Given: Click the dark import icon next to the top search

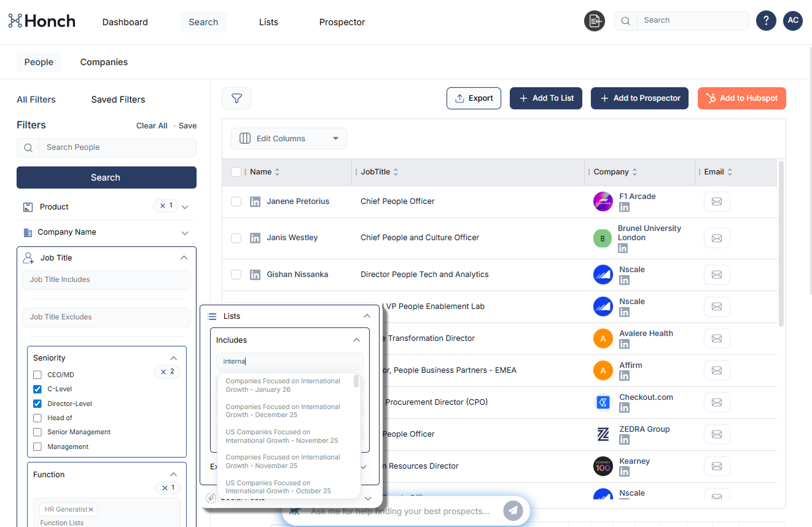Looking at the screenshot, I should click(x=594, y=21).
